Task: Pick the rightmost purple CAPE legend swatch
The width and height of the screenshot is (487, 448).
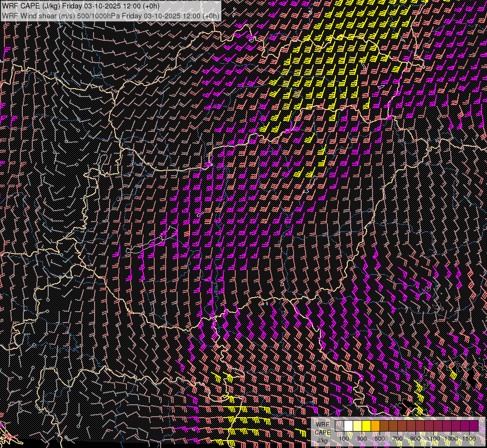Action: 474,426
